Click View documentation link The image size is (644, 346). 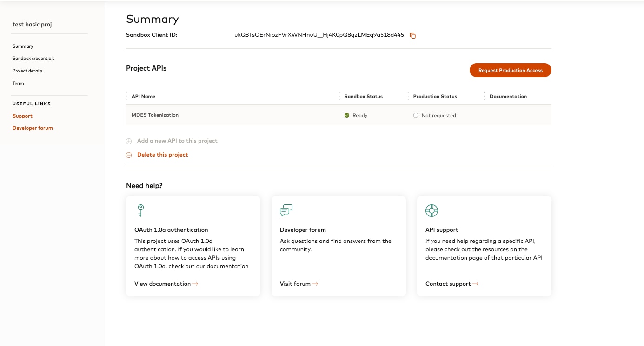166,284
